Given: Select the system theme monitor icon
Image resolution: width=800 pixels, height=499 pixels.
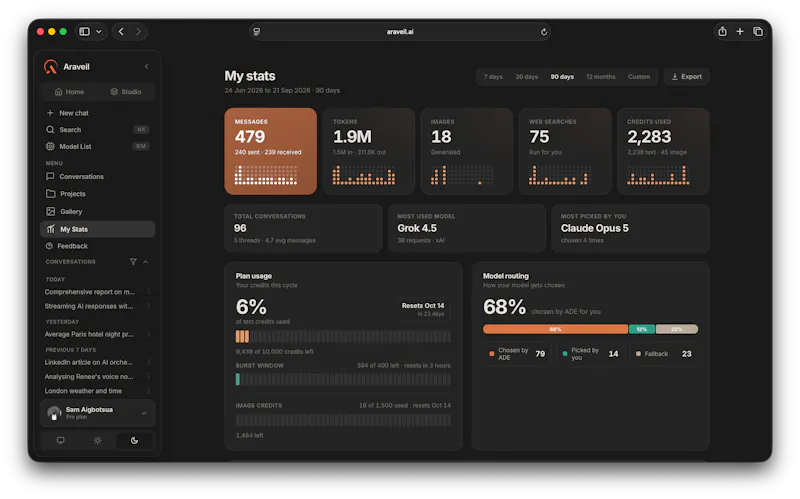Looking at the screenshot, I should pyautogui.click(x=61, y=440).
